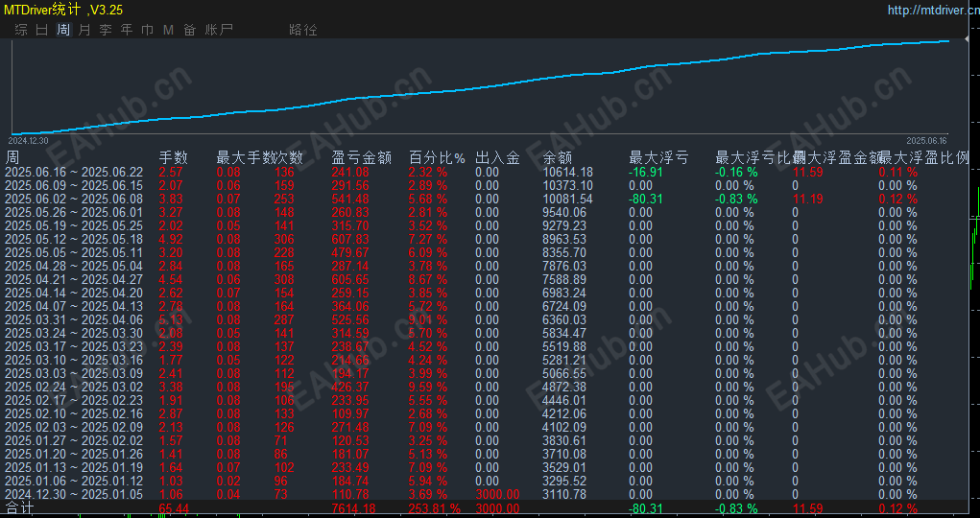Viewport: 980px width, 518px height.
Task: Click the balance value 3110.78
Action: [565, 494]
